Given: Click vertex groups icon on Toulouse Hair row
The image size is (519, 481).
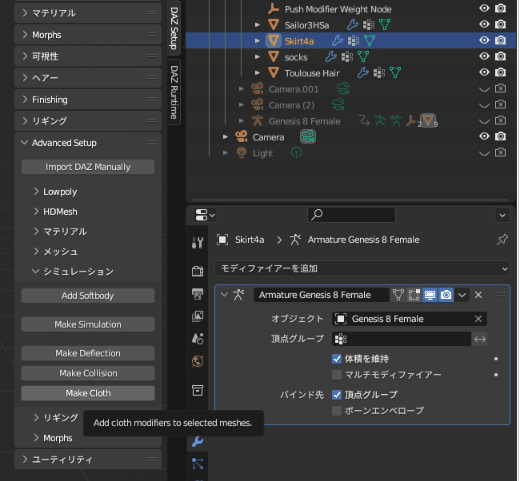Looking at the screenshot, I should tap(379, 73).
